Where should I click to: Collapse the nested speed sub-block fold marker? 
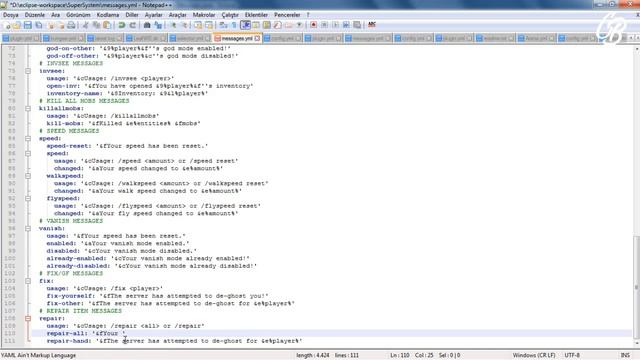pyautogui.click(x=28, y=154)
